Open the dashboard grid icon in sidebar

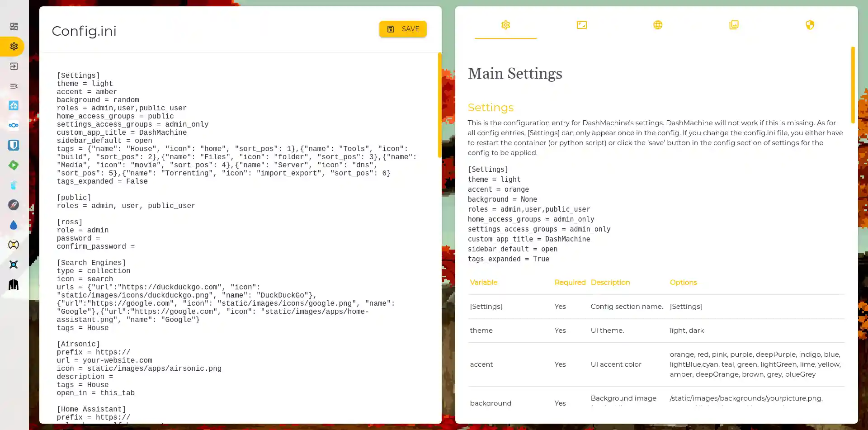14,26
